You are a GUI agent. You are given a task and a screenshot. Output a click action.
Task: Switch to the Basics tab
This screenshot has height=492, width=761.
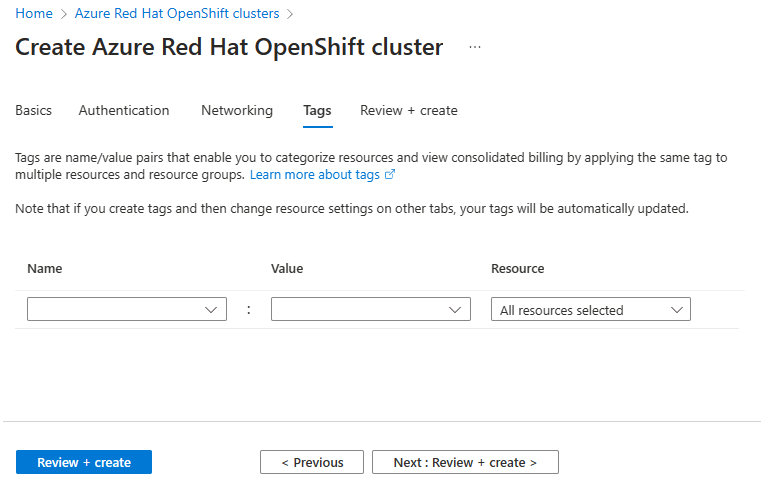(x=33, y=111)
